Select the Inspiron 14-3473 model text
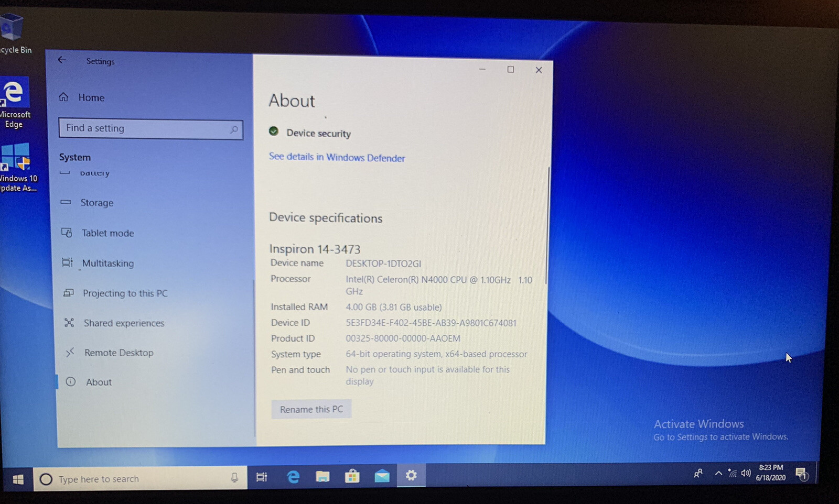Screen dimensions: 839x504 coord(315,249)
